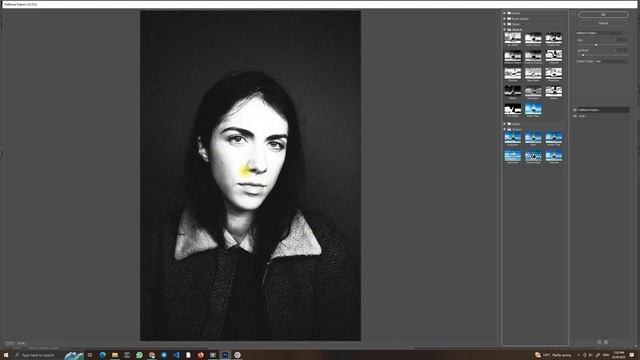
Task: Expand the Stylize filter folder
Action: 504,124
